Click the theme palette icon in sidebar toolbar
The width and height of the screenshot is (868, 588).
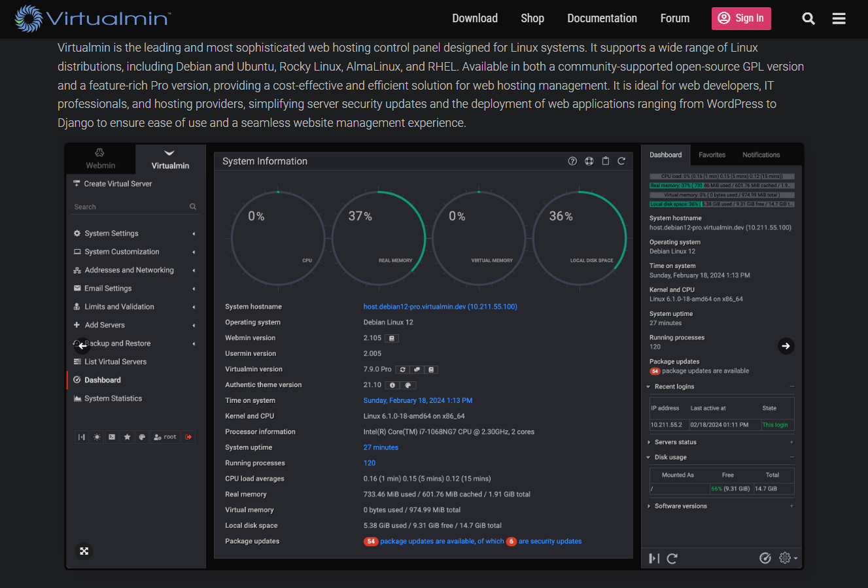click(x=142, y=437)
